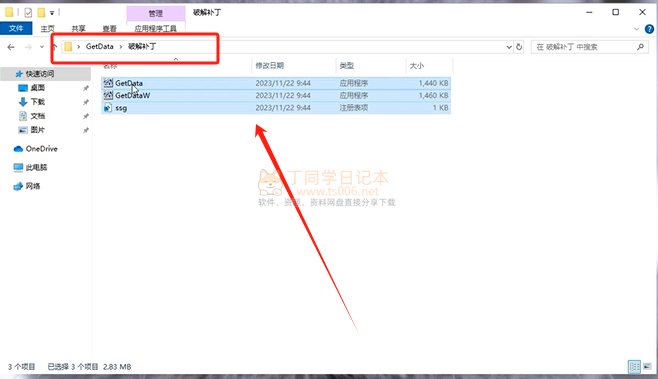
Task: Open OneDrive in the navigation pane
Action: coord(42,149)
